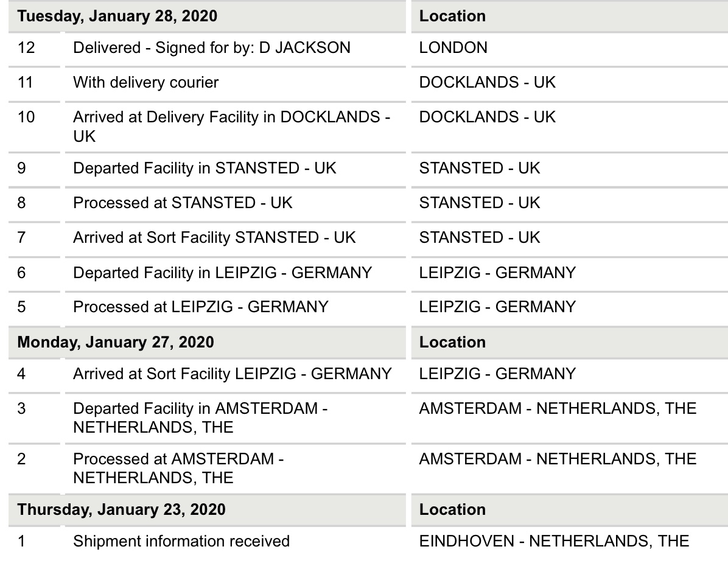Click checkpoint number 12
The image size is (728, 569).
(x=26, y=47)
